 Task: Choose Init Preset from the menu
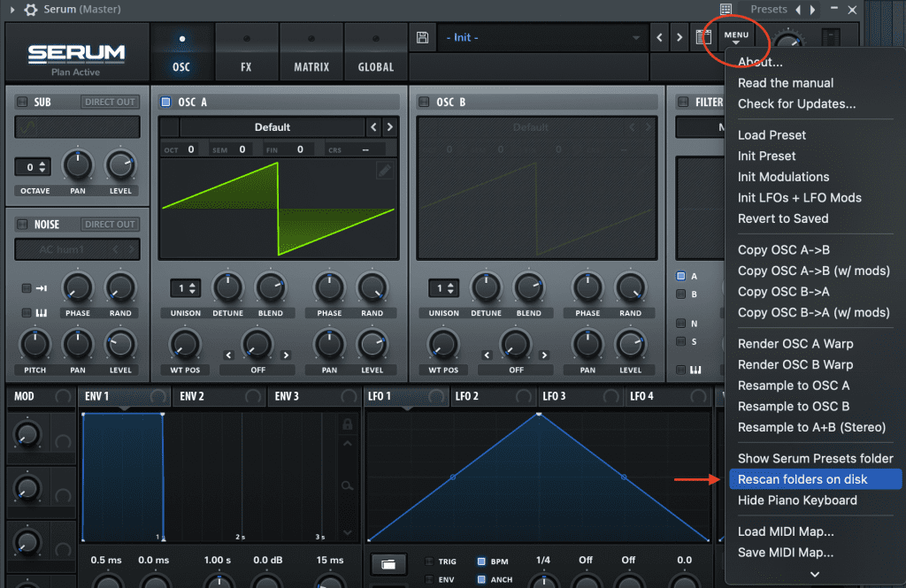pyautogui.click(x=767, y=156)
